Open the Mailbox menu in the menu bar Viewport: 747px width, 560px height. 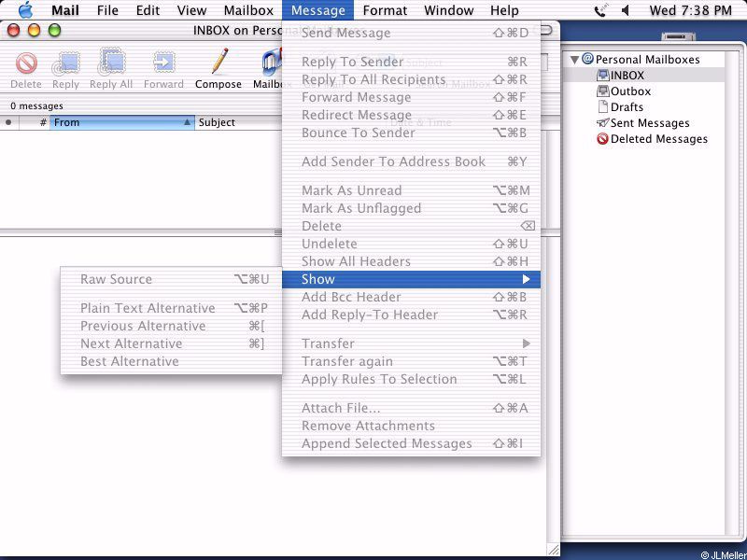coord(248,10)
